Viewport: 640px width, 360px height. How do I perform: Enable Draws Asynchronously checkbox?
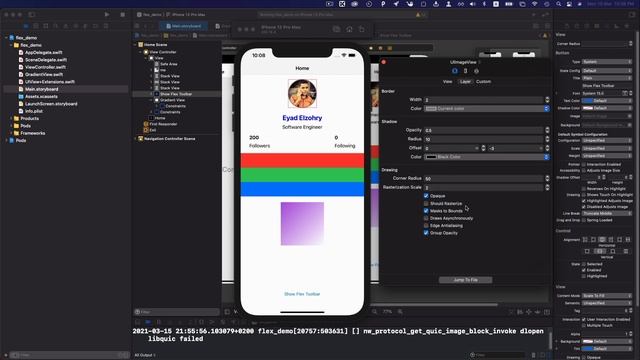426,218
